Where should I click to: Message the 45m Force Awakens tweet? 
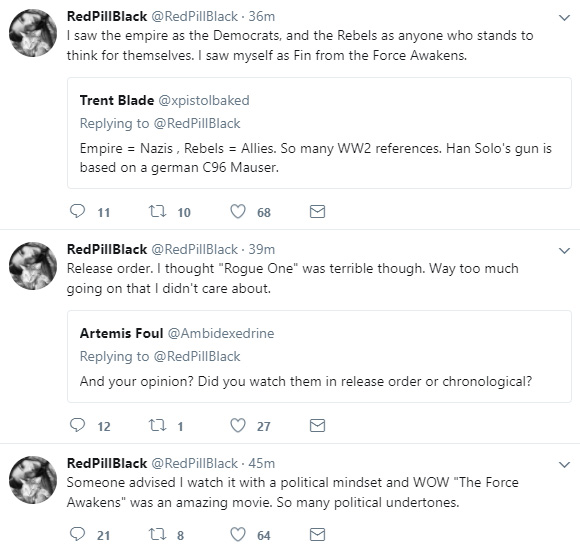317,534
